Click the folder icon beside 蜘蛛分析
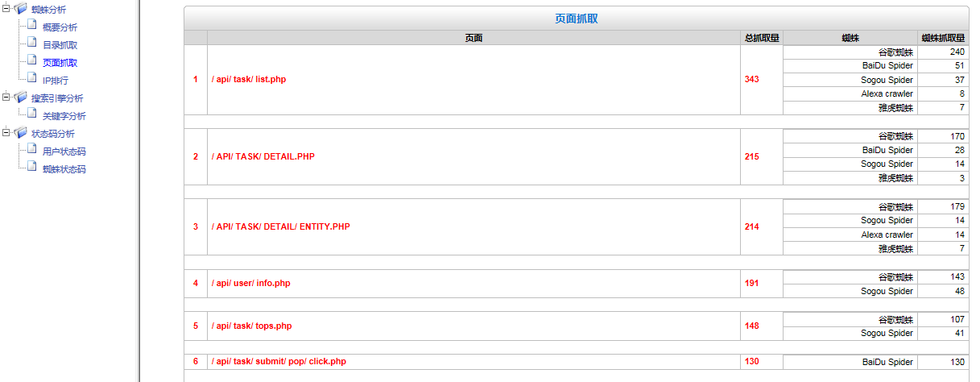Screen dimensions: 980x382 21,9
